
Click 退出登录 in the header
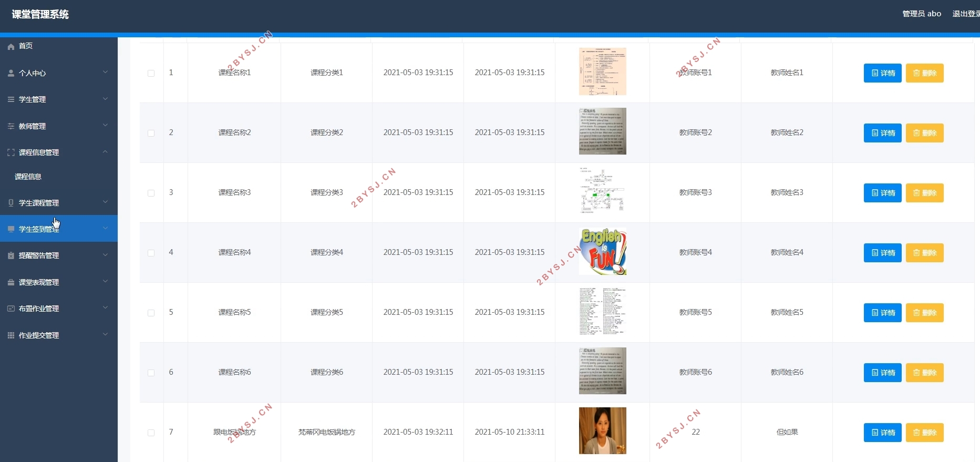[x=966, y=14]
